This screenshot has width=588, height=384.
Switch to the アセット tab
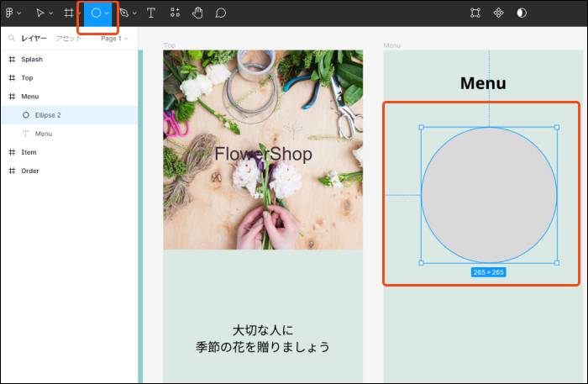coord(68,39)
